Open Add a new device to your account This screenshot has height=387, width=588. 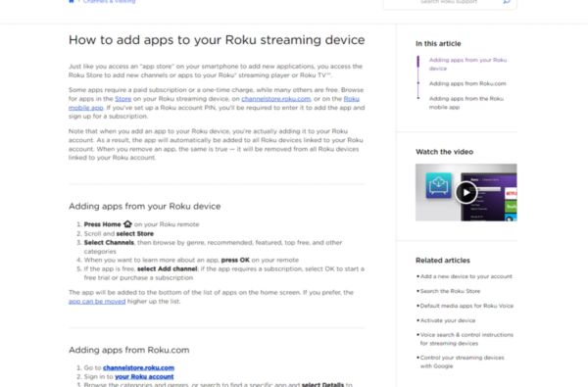tap(466, 276)
